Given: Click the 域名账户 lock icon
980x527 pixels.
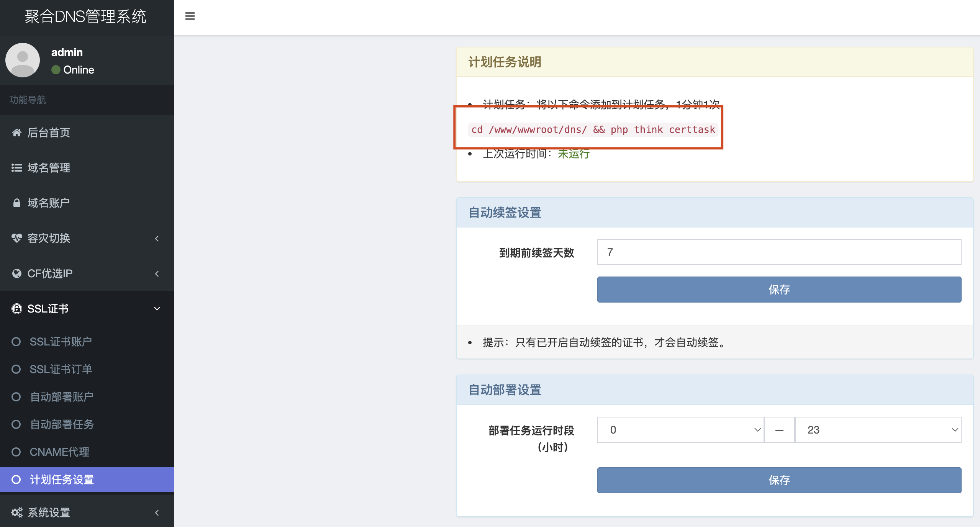Looking at the screenshot, I should tap(17, 203).
